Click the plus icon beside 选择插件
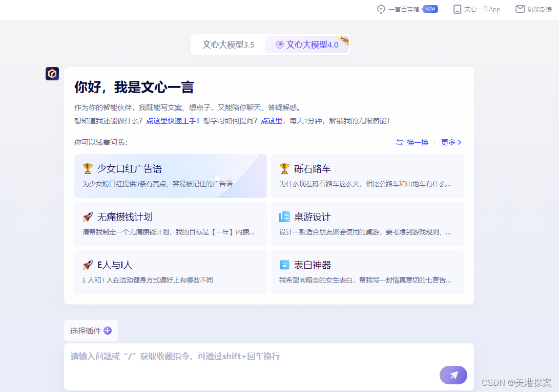This screenshot has height=392, width=559. pyautogui.click(x=108, y=331)
